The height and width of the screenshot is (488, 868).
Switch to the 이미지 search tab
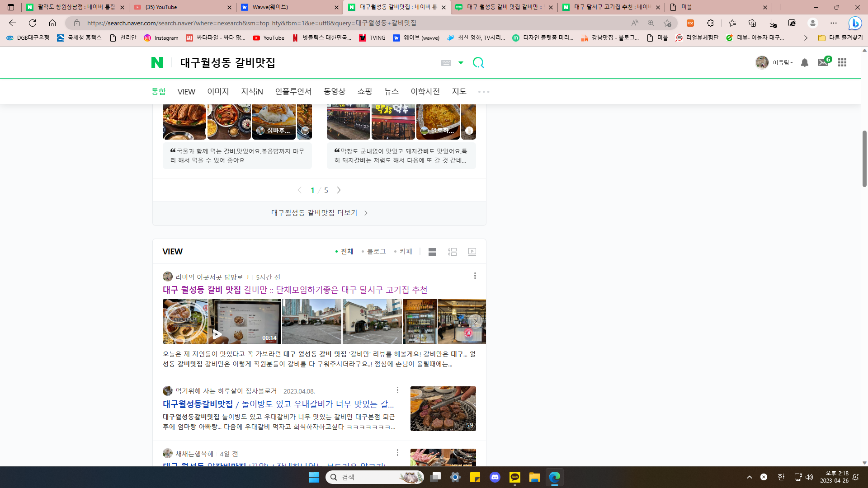(x=218, y=92)
